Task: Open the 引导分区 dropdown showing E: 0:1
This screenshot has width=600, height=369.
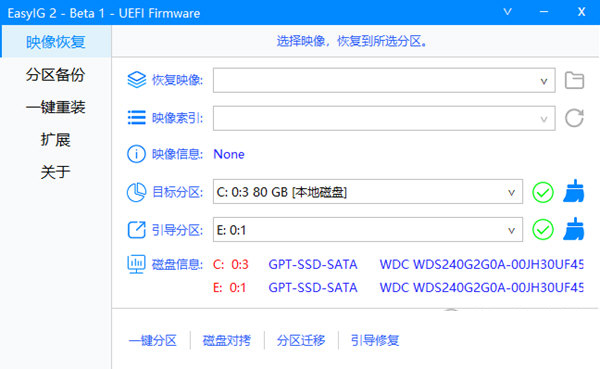Action: click(x=368, y=230)
